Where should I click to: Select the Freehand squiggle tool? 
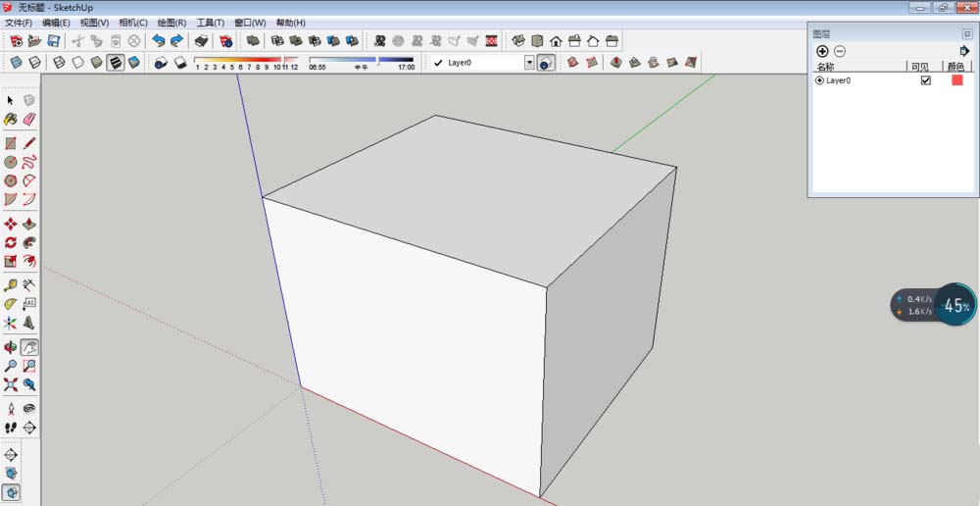click(x=29, y=162)
